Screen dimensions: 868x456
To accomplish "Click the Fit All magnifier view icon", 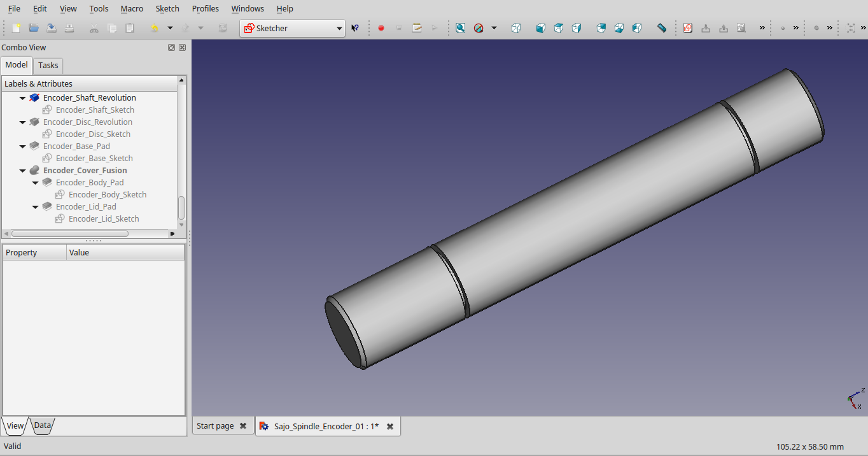I will [461, 28].
